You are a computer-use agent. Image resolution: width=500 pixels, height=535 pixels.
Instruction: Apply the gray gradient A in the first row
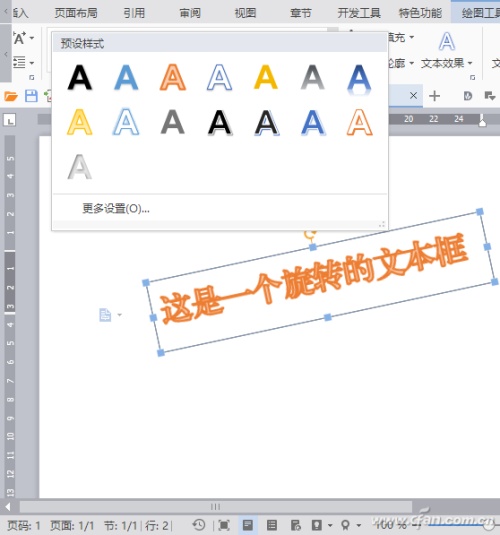313,77
